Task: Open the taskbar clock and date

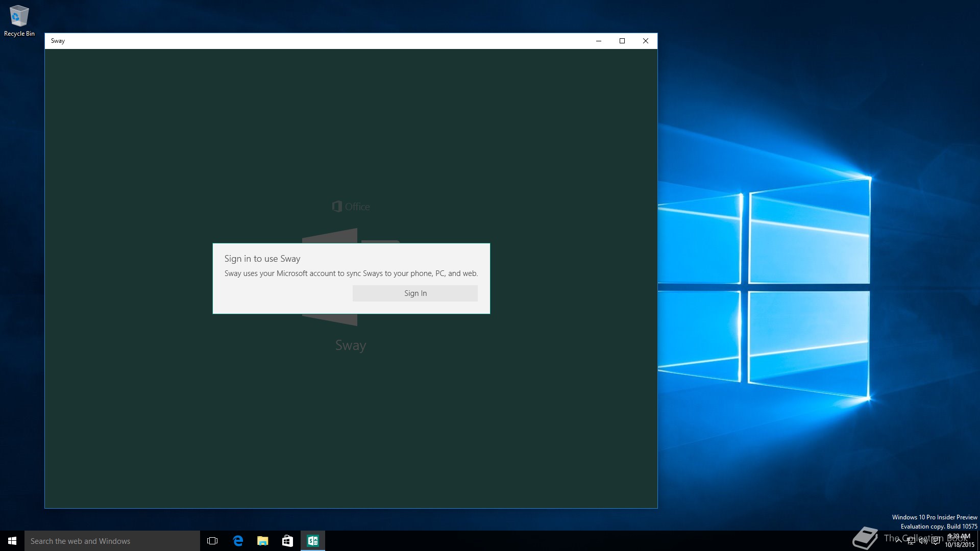Action: coord(959,541)
